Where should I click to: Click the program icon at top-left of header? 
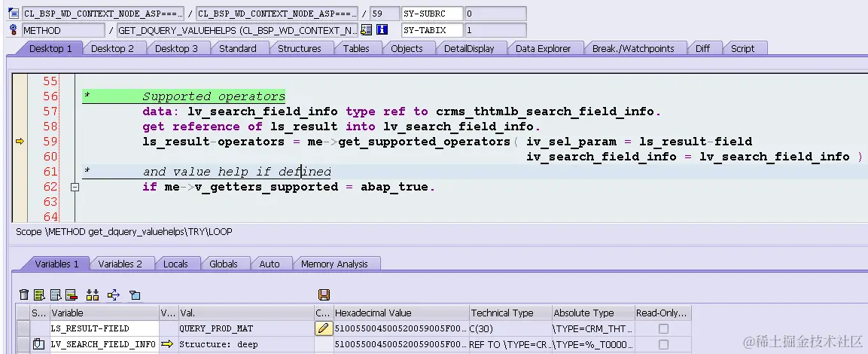tap(14, 14)
